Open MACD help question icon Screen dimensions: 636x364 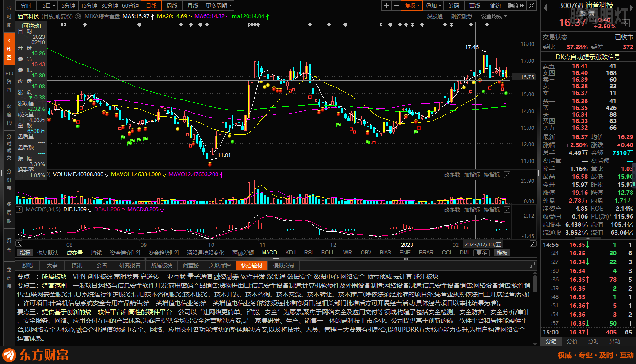19,209
